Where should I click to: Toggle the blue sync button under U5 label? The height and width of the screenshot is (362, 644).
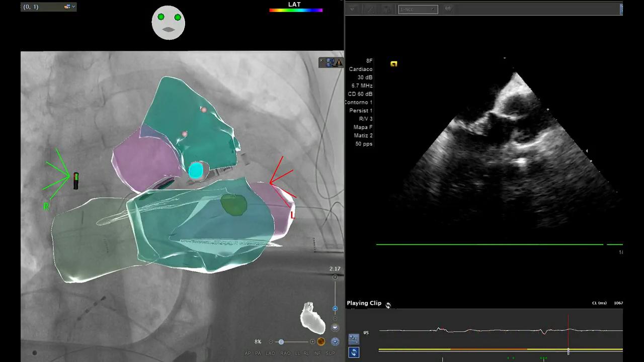(354, 352)
